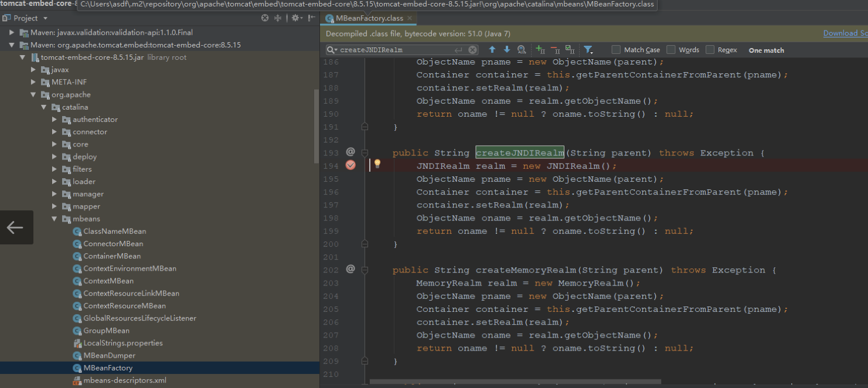Toggle the Words checkbox
Viewport: 868px width, 388px height.
[x=671, y=50]
